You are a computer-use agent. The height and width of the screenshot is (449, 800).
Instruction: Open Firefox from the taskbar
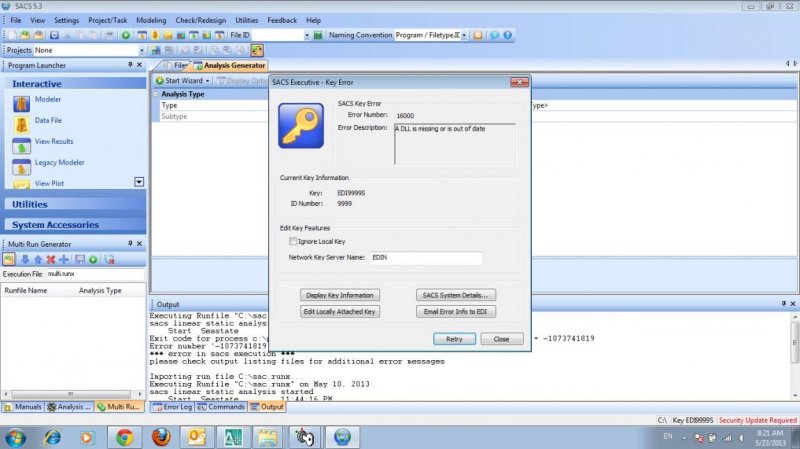[x=161, y=437]
